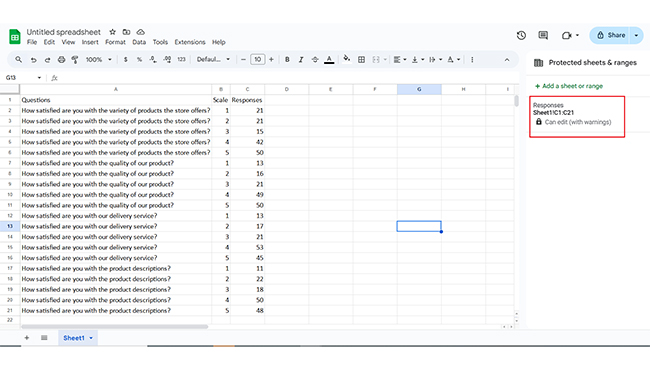Select the row 13 header
650x370 pixels.
coord(10,226)
